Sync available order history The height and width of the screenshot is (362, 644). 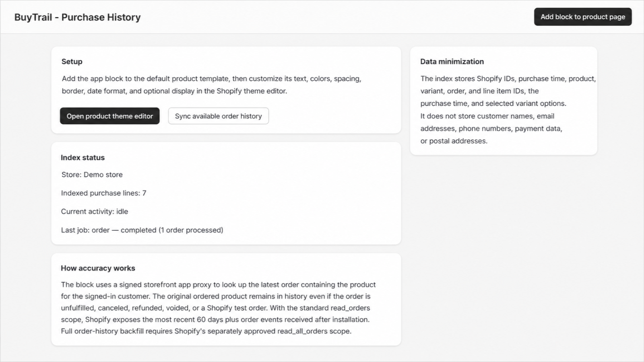pos(218,116)
